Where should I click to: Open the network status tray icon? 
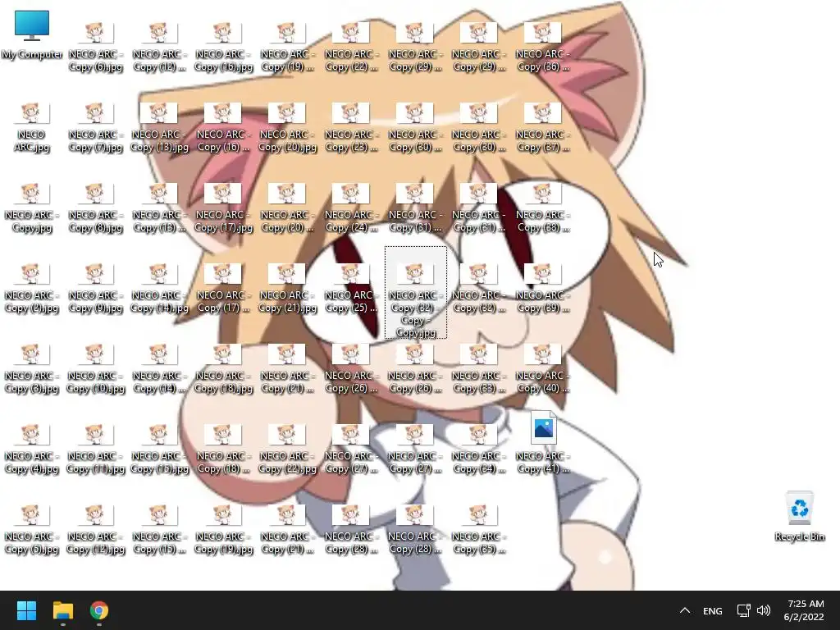[743, 610]
